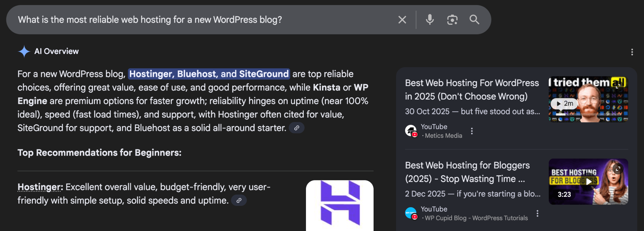This screenshot has height=231, width=644.
Task: Click the highlighted Hostinger, Bluehost, and SiteGround text
Action: click(209, 74)
